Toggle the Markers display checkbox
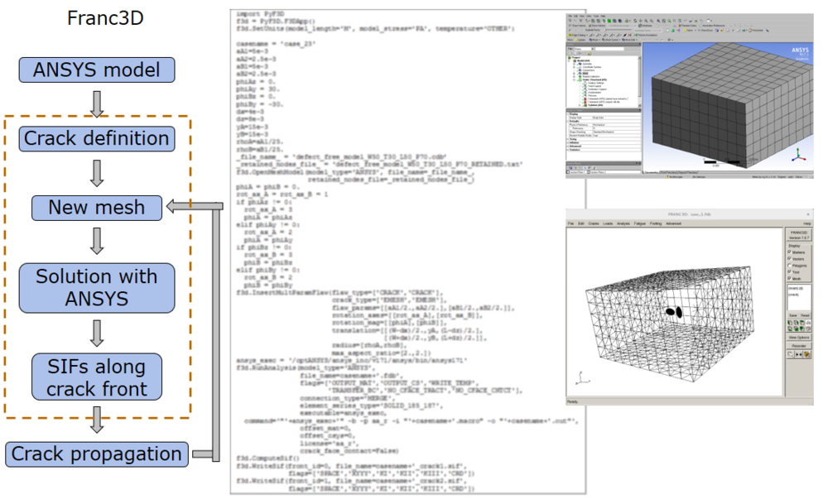This screenshot has height=504, width=828. point(789,252)
